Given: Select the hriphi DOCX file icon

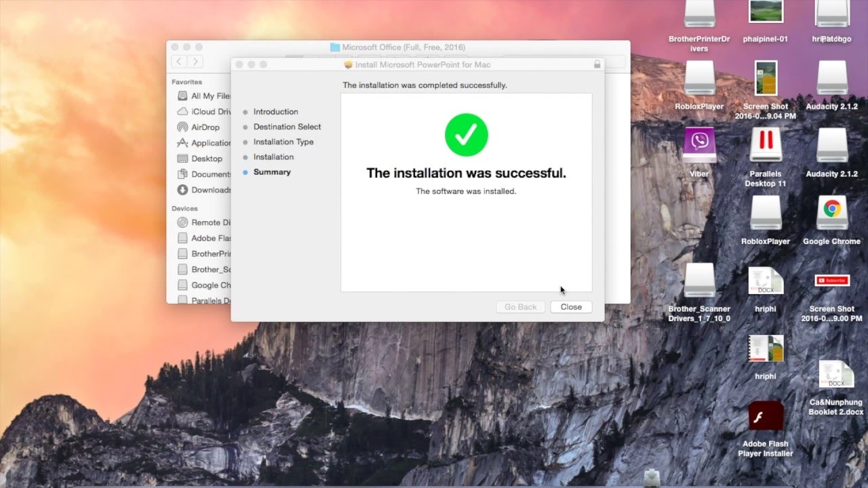Looking at the screenshot, I should coord(766,281).
